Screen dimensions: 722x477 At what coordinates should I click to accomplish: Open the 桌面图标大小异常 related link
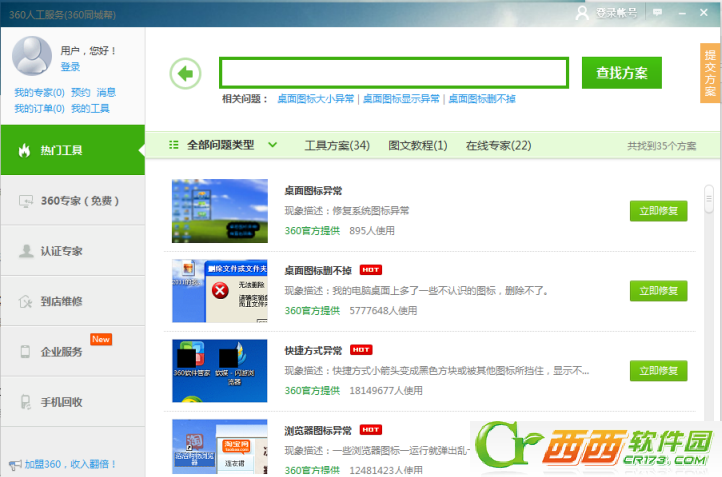316,99
